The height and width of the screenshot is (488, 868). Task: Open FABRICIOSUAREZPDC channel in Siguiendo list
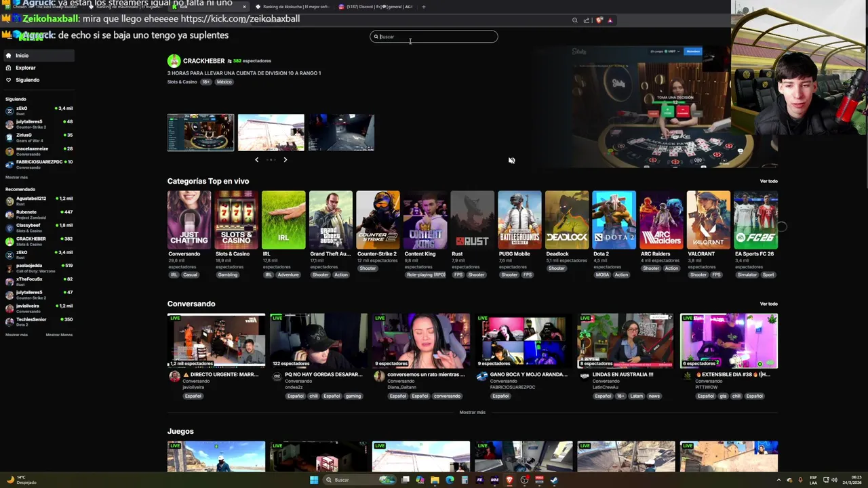[39, 163]
